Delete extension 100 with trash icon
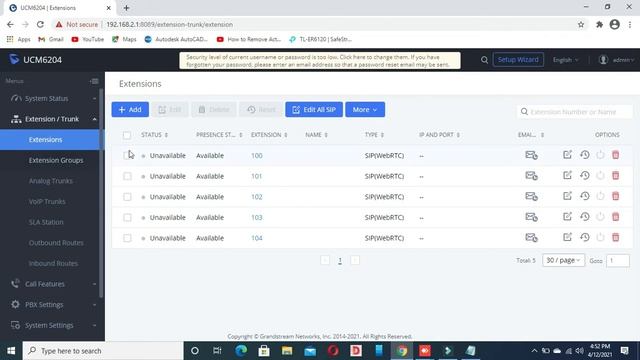640x360 pixels. (x=616, y=155)
